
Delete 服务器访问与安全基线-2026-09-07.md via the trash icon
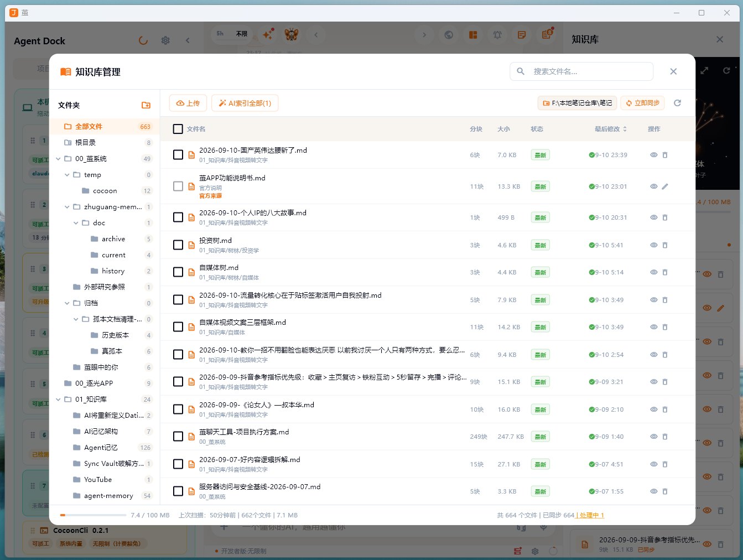(665, 491)
